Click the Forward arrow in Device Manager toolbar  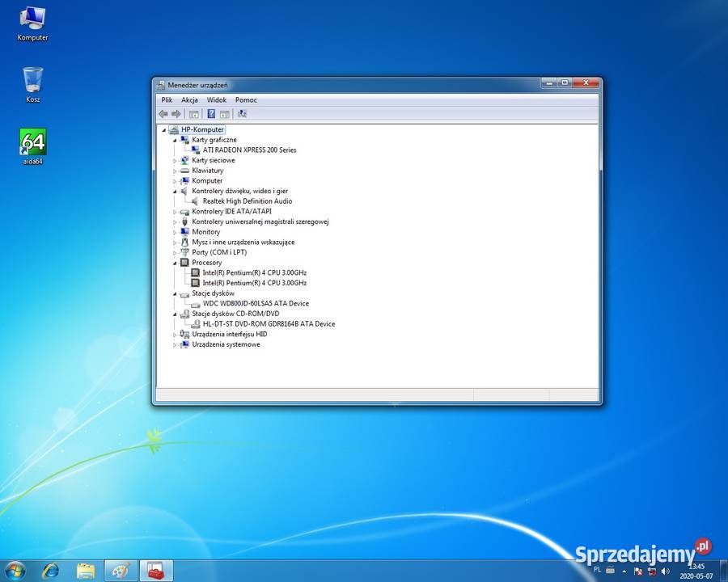coord(176,114)
